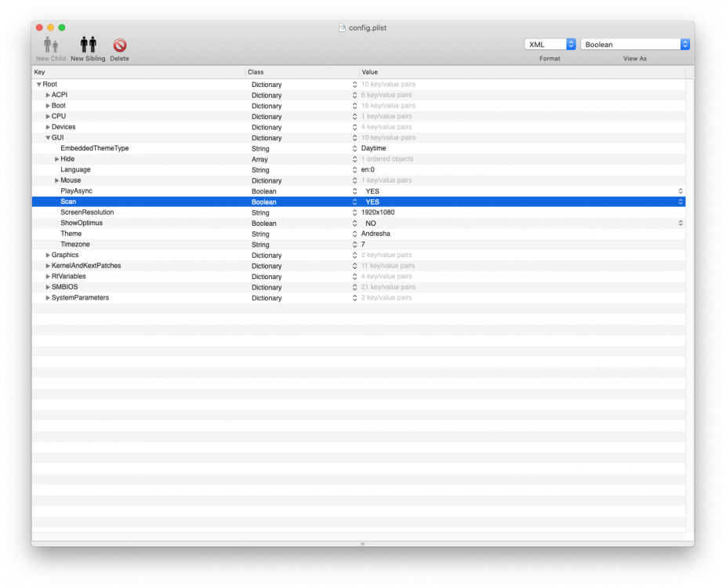Click the config.plist document icon in title bar
Image resolution: width=726 pixels, height=588 pixels.
pos(342,27)
